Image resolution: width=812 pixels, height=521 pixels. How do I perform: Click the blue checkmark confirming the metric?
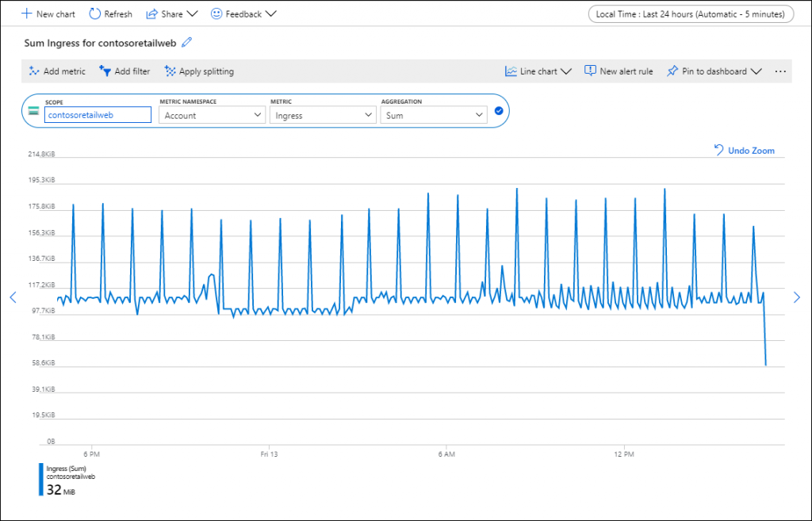498,111
